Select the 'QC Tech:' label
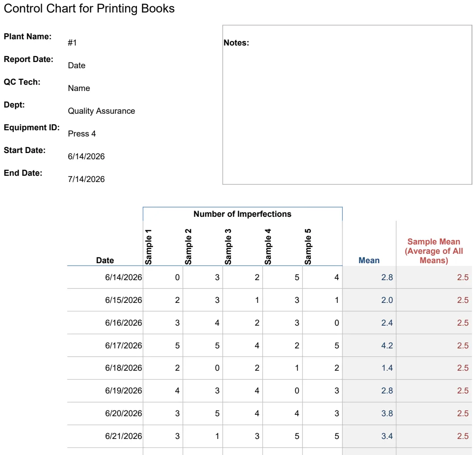The width and height of the screenshot is (476, 455). (22, 82)
